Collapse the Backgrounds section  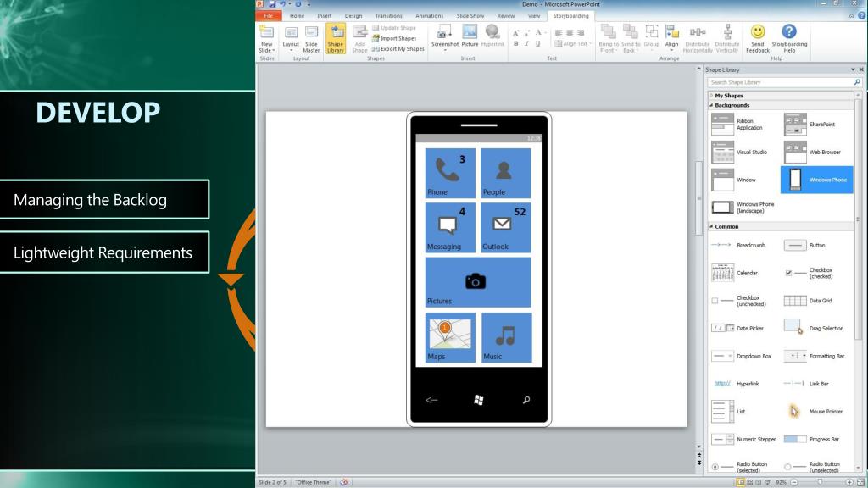click(x=732, y=105)
